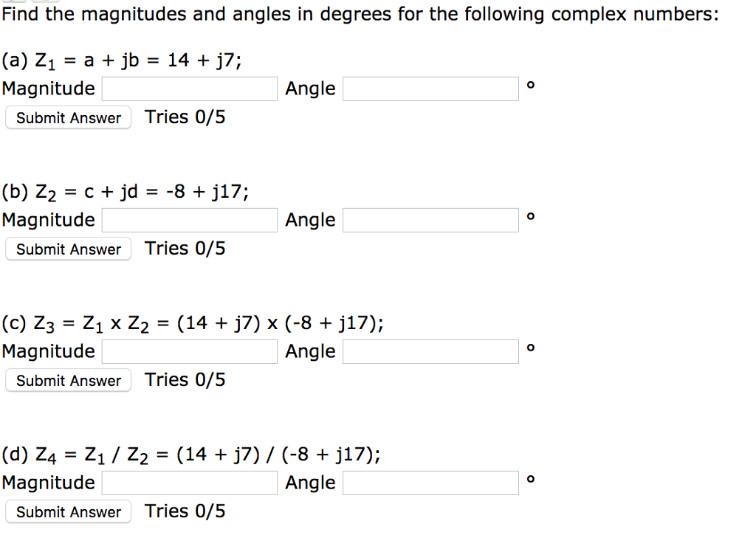Submit the answer for Z4
Screen dimensions: 756x535
click(67, 511)
